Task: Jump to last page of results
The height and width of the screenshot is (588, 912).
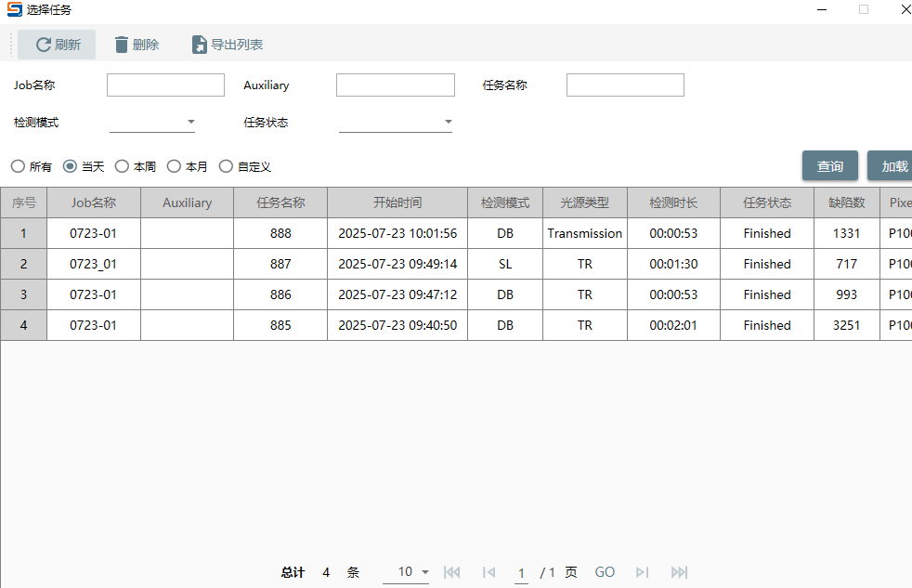Action: (x=679, y=572)
